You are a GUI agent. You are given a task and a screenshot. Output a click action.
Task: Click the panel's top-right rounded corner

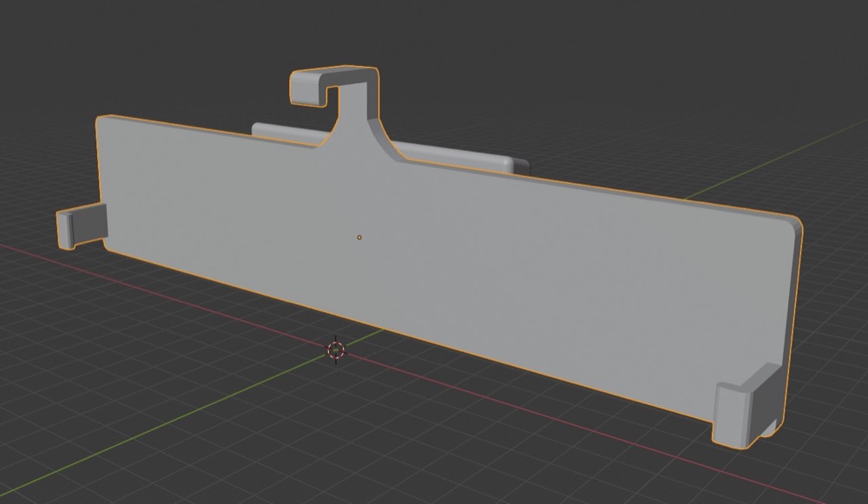click(x=794, y=221)
